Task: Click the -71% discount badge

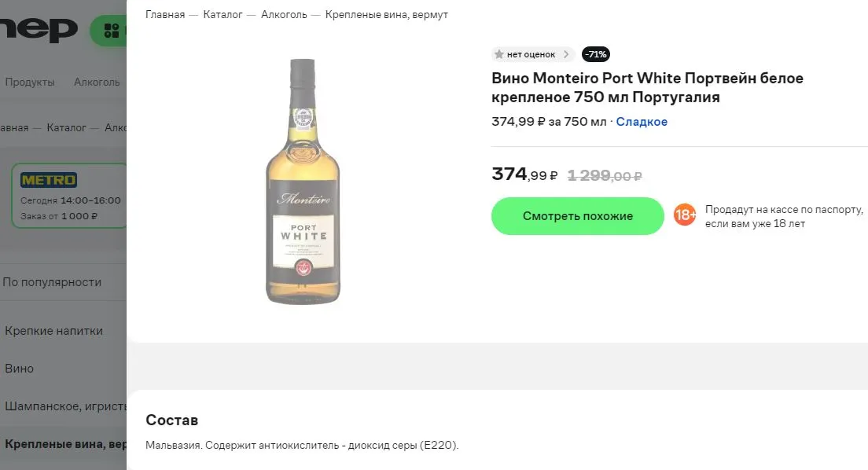Action: (x=596, y=54)
